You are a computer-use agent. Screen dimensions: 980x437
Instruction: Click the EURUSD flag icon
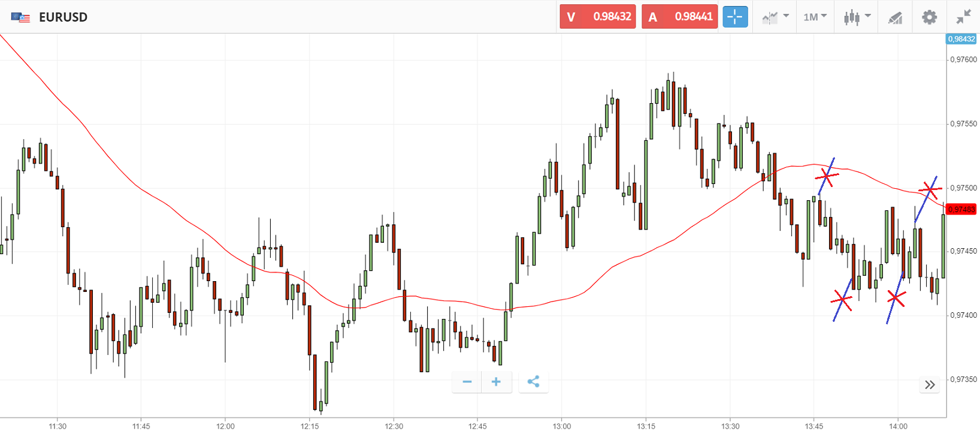pos(20,17)
